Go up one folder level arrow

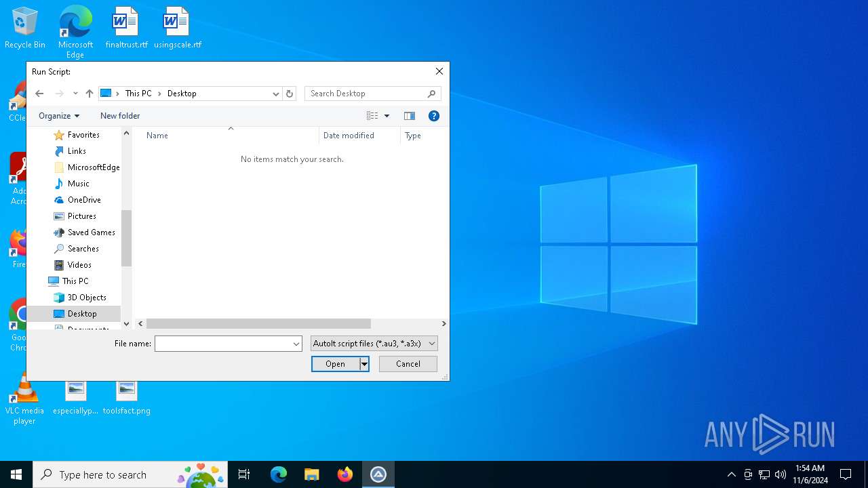click(x=90, y=94)
